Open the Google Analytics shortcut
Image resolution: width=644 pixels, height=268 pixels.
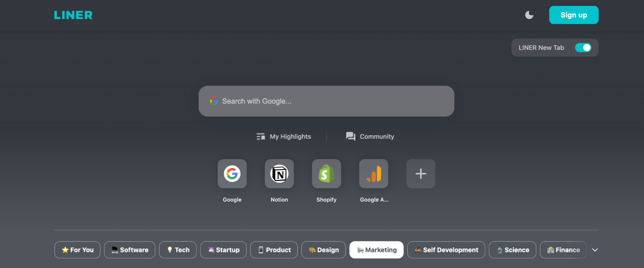374,174
